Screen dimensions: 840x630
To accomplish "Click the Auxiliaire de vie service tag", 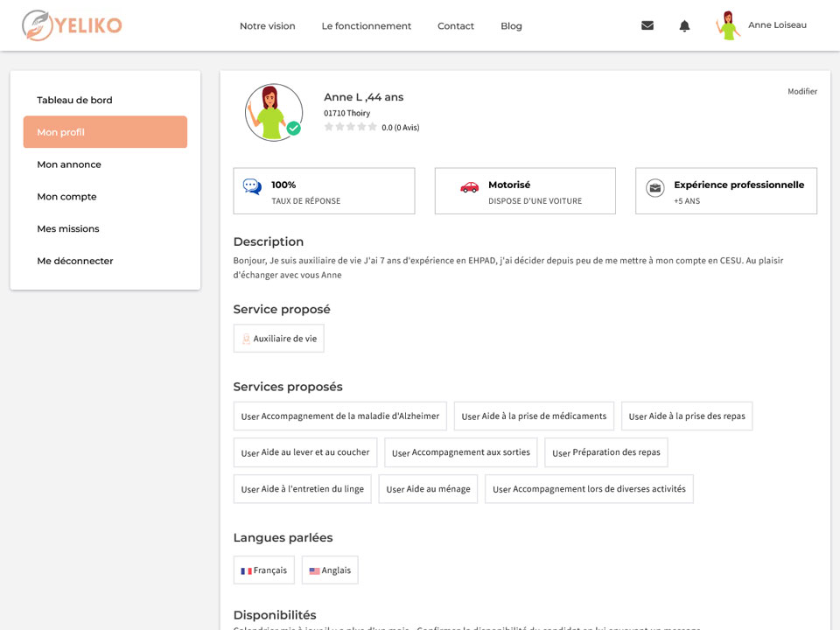I will [x=278, y=339].
